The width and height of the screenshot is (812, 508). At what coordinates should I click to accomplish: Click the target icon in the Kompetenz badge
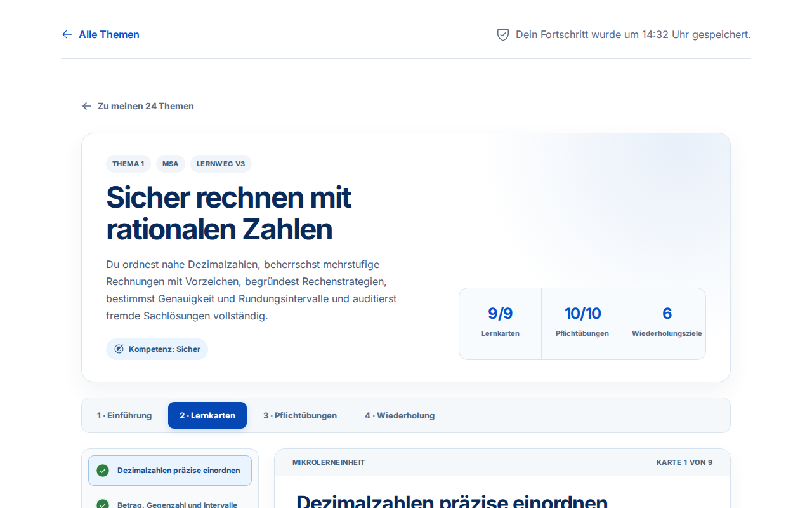click(119, 349)
